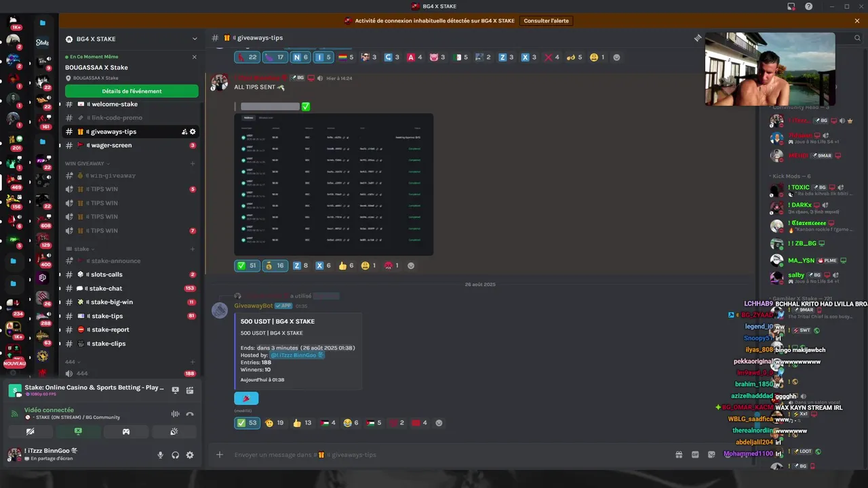Image resolution: width=868 pixels, height=488 pixels.
Task: Deafen audio with the headphones icon
Action: tap(176, 455)
